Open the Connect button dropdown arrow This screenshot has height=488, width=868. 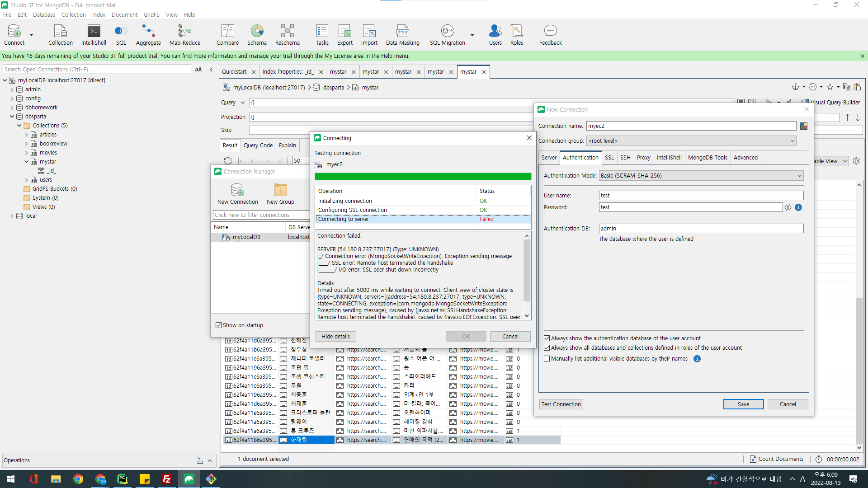[31, 35]
